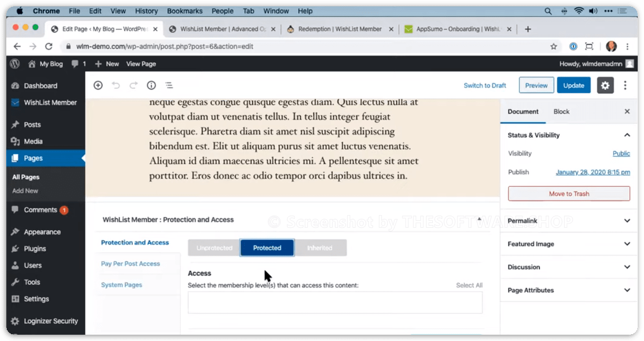The image size is (644, 341).
Task: Click the Wi-Fi status icon
Action: click(x=579, y=11)
